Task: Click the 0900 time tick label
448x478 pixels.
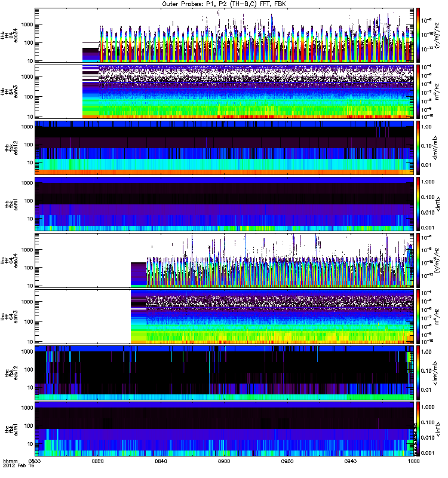Action: pyautogui.click(x=225, y=462)
